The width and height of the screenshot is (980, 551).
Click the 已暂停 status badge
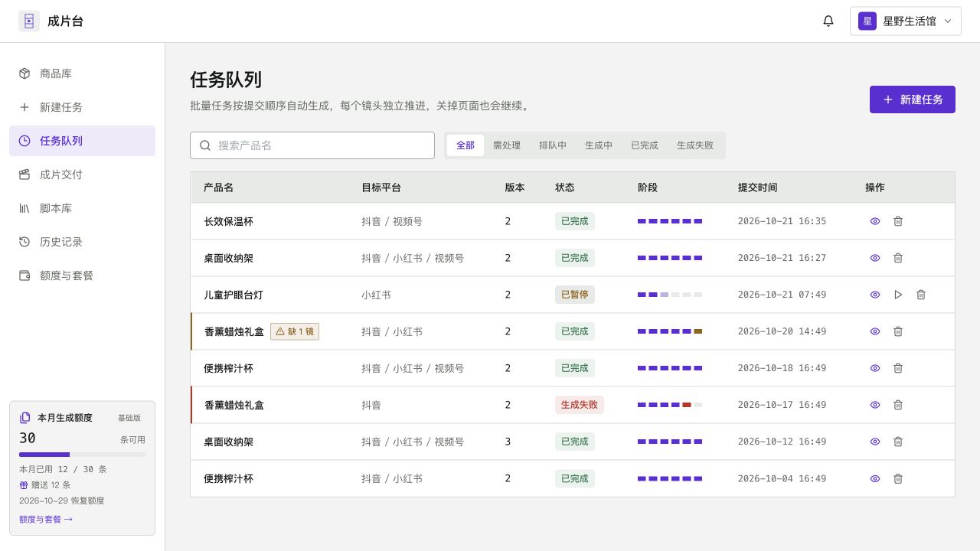coord(575,295)
